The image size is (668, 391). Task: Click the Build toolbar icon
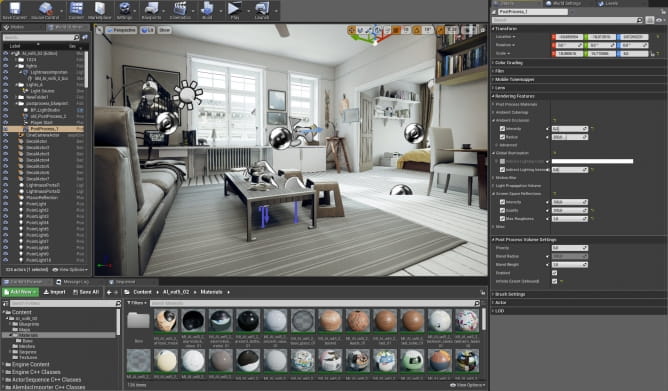(207, 9)
